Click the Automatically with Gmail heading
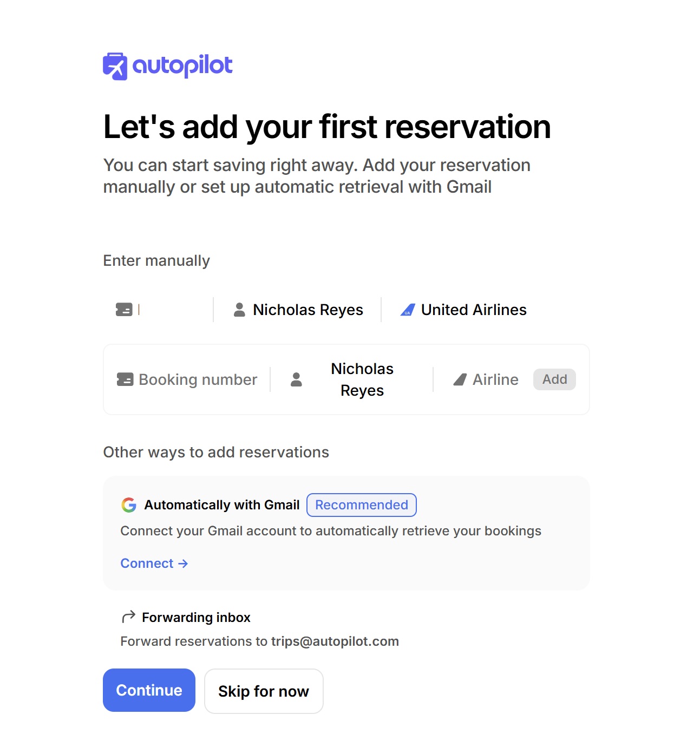This screenshot has width=700, height=734. tap(222, 505)
